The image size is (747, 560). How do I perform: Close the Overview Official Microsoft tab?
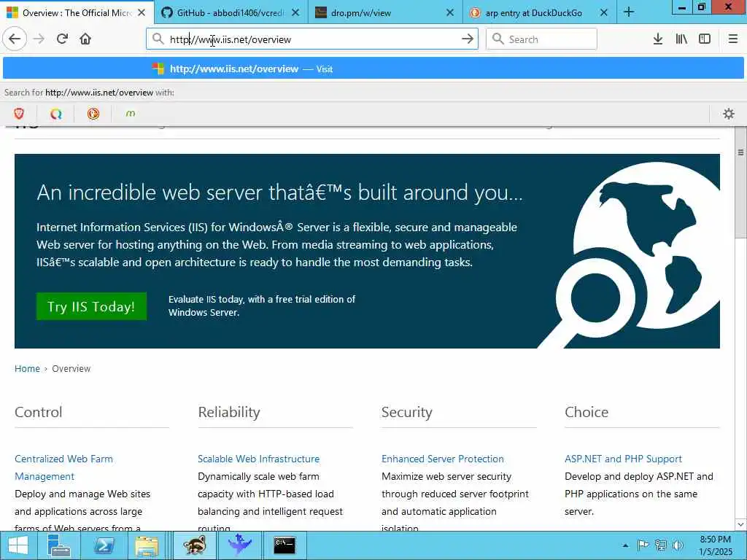(x=142, y=13)
